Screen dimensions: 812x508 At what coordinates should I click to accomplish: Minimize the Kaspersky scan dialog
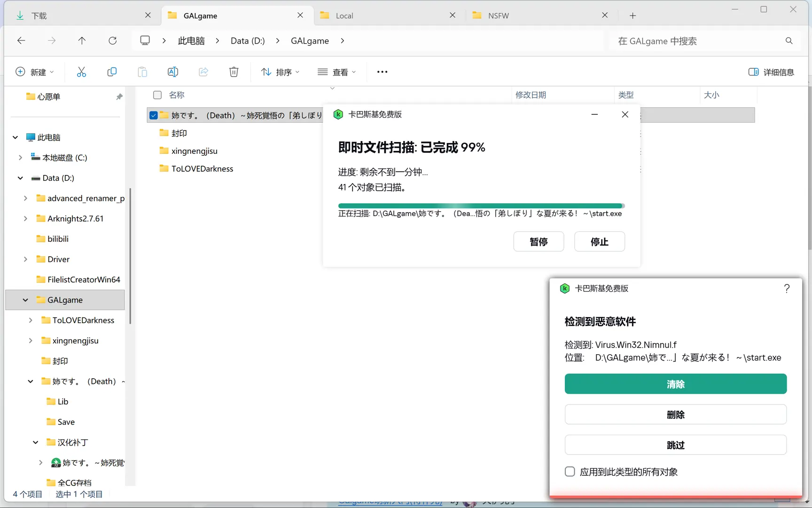coord(594,114)
